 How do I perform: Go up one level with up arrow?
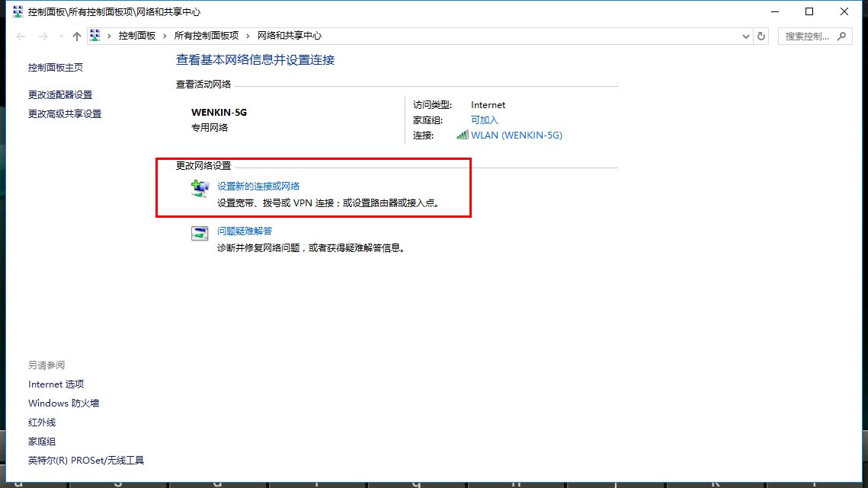(x=76, y=36)
